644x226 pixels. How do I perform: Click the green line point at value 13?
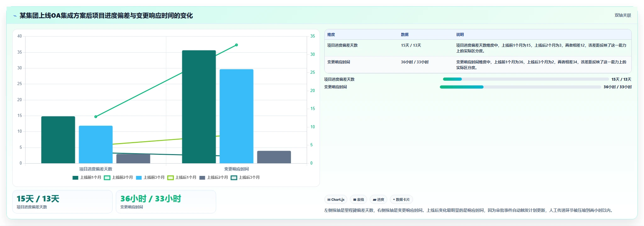pos(96,117)
